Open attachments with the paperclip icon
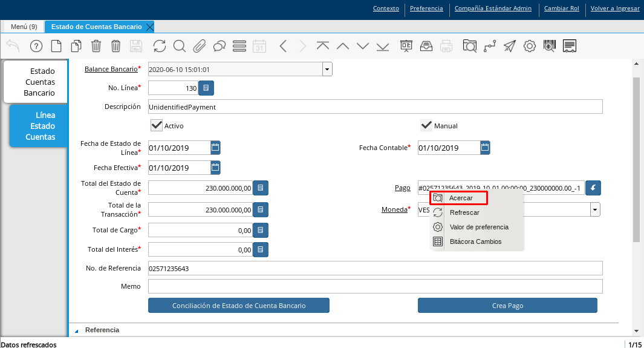Image resolution: width=644 pixels, height=348 pixels. coord(200,46)
